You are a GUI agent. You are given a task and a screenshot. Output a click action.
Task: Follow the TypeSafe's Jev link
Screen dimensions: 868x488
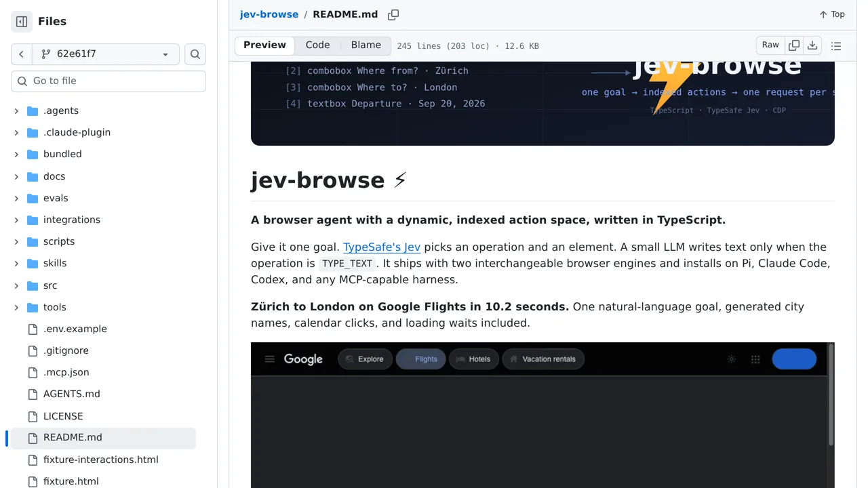382,247
